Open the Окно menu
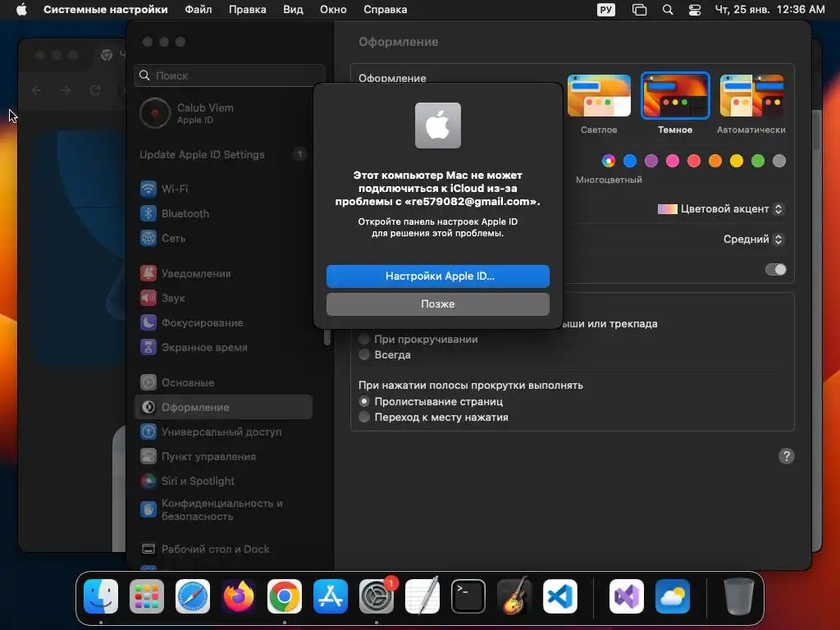840x630 pixels. (x=333, y=10)
